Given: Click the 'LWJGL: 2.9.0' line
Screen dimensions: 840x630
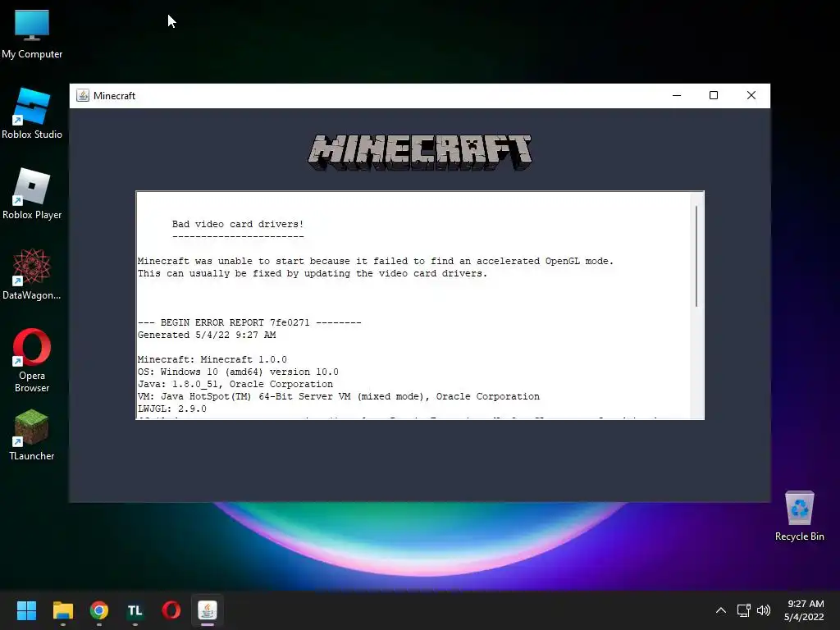Looking at the screenshot, I should coord(172,409).
